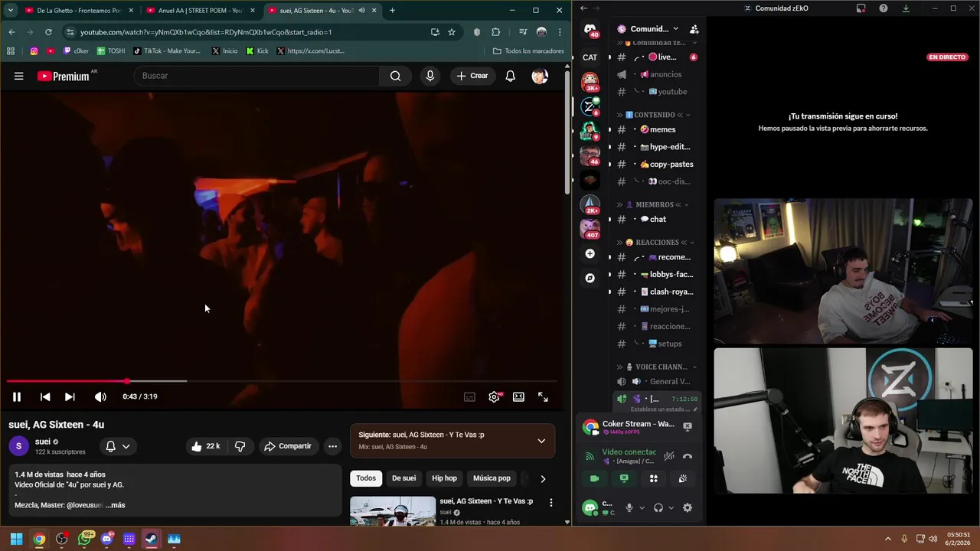Reload the YouTube page

point(48,32)
